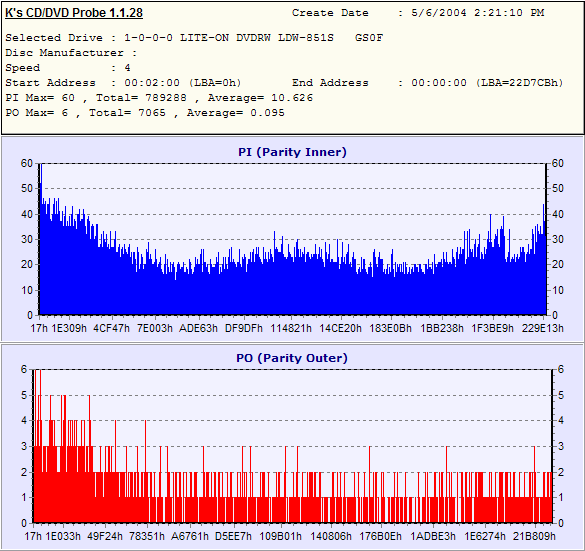585x551 pixels.
Task: Click PI axis label ADE63h
Action: pyautogui.click(x=198, y=328)
